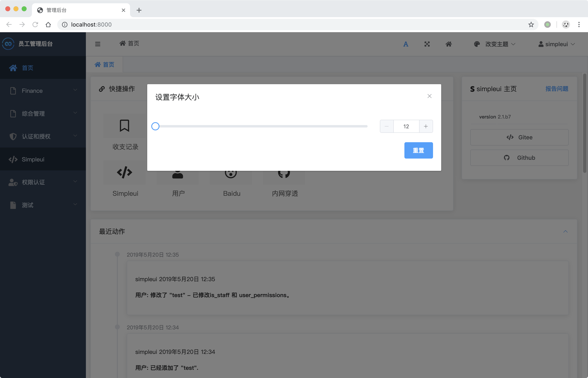Close the font size dialog
588x378 pixels.
(429, 96)
